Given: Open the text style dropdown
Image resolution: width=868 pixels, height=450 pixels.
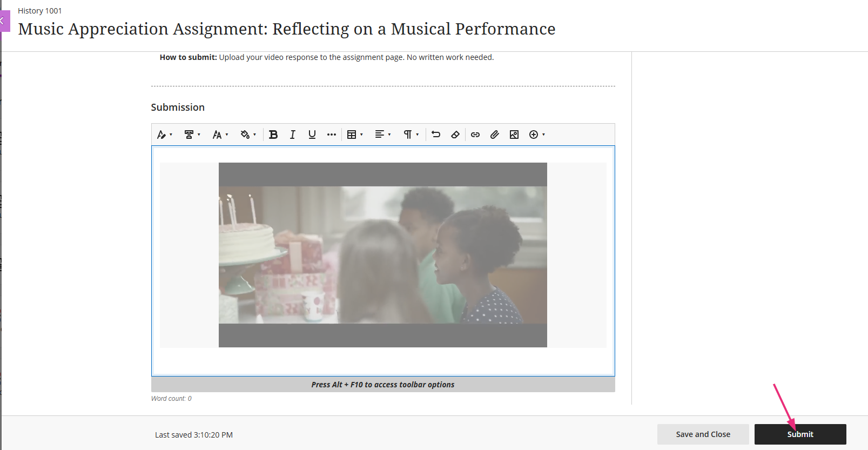Looking at the screenshot, I should [164, 135].
